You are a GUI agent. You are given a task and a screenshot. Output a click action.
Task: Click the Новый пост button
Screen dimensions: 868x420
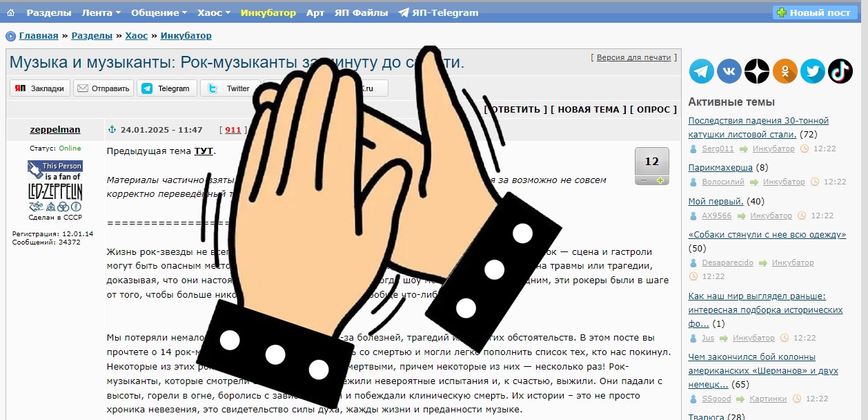tap(815, 12)
